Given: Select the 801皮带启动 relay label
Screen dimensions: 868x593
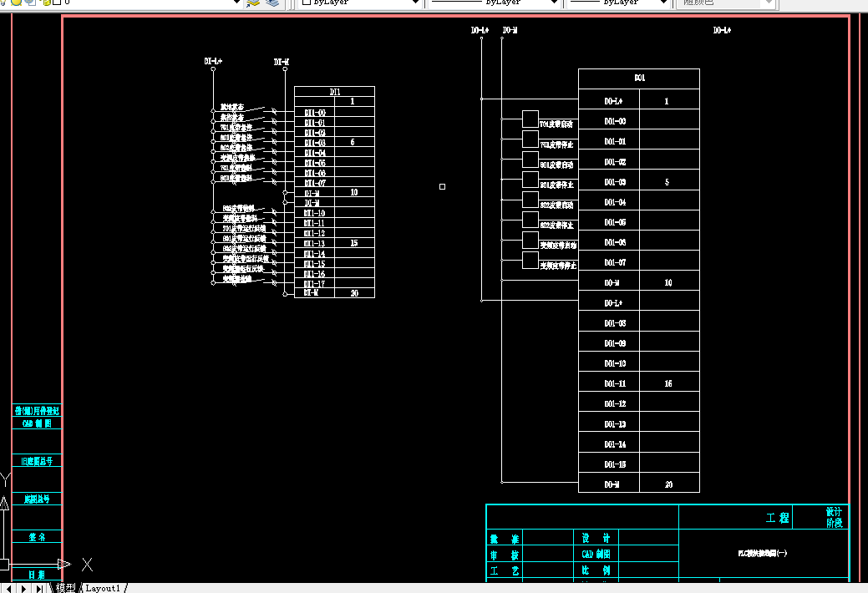Looking at the screenshot, I should coord(557,165).
